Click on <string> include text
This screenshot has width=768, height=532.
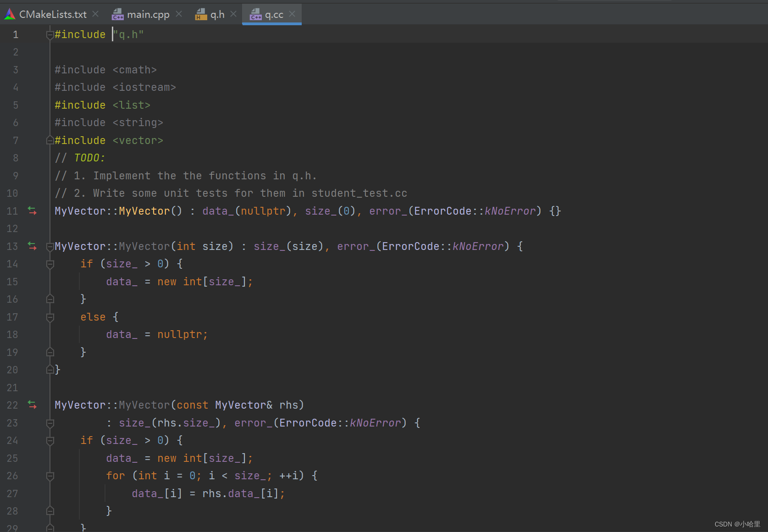(x=138, y=122)
